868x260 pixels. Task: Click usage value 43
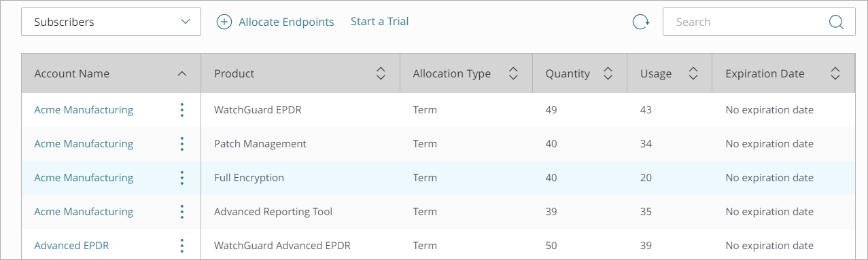click(x=646, y=109)
